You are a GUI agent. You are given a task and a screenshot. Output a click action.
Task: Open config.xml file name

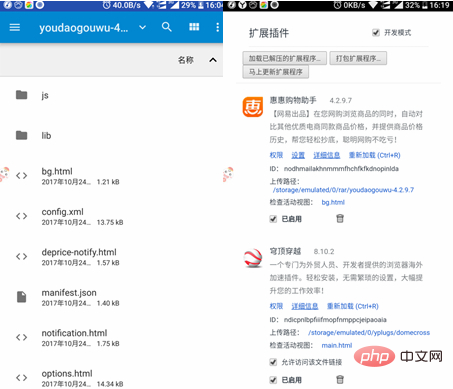63,212
